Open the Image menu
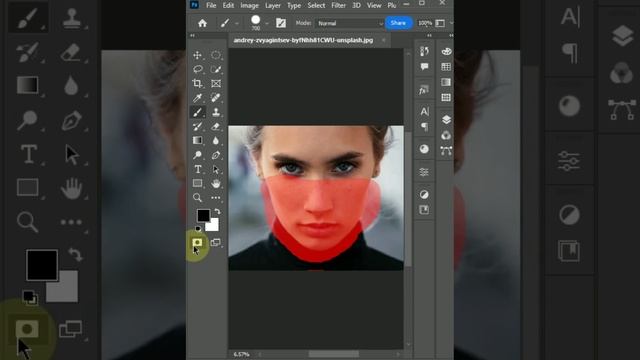The width and height of the screenshot is (640, 360). [x=249, y=5]
